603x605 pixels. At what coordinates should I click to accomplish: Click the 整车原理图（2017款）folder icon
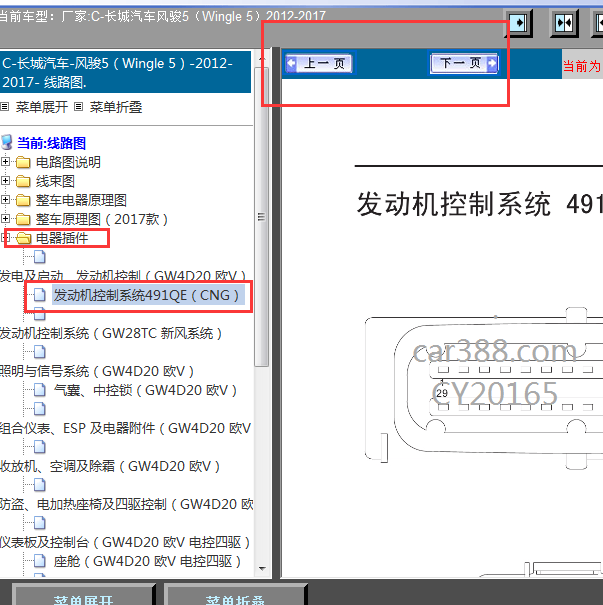pyautogui.click(x=23, y=220)
